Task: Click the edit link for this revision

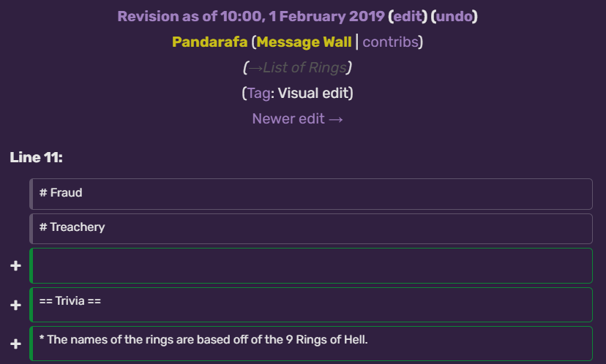Action: pos(408,16)
